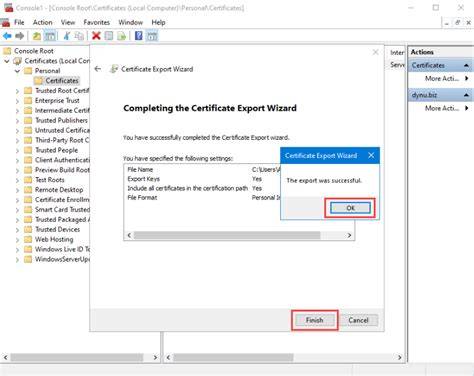
Task: Click the File Format row in settings list
Action: [203, 198]
